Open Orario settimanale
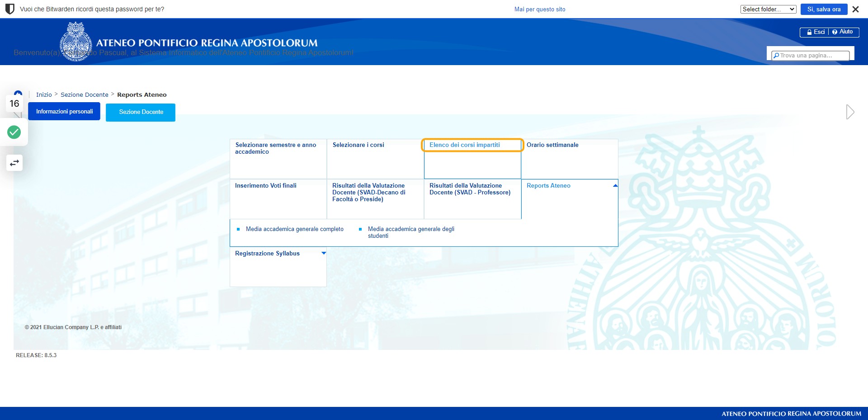The width and height of the screenshot is (868, 420). [570, 159]
